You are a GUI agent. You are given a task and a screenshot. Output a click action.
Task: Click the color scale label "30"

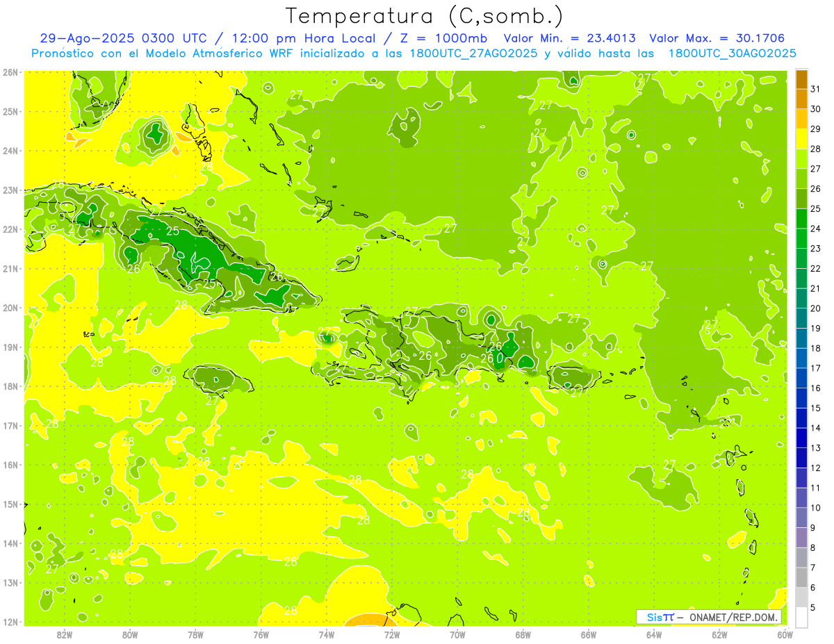point(816,109)
